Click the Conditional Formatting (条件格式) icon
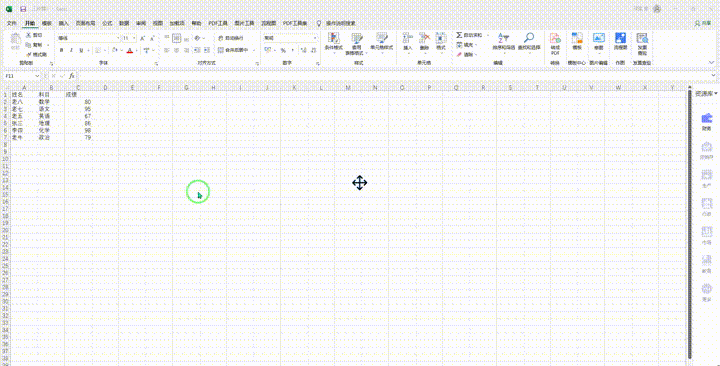 [334, 39]
